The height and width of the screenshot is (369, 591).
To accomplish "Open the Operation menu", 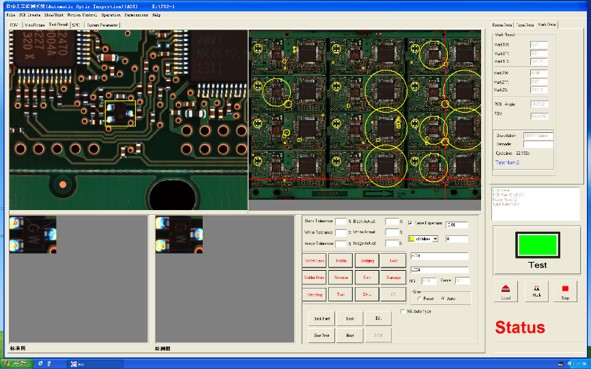I will 111,15.
